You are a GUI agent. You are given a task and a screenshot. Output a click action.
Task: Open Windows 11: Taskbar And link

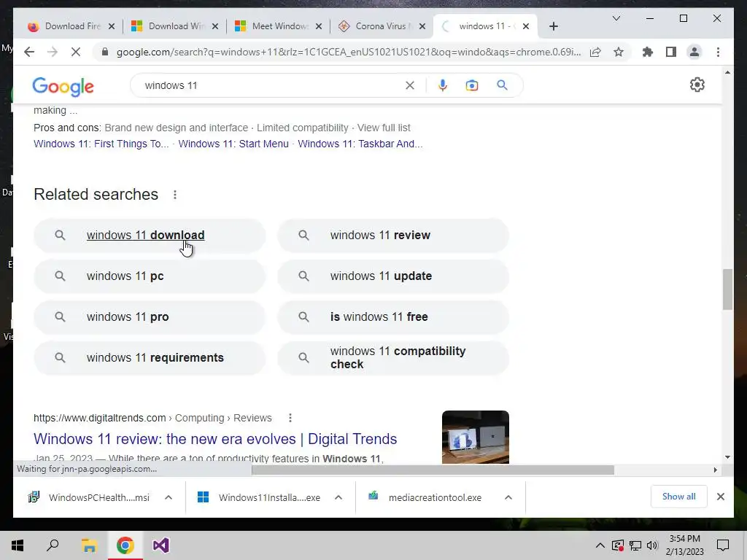point(360,144)
